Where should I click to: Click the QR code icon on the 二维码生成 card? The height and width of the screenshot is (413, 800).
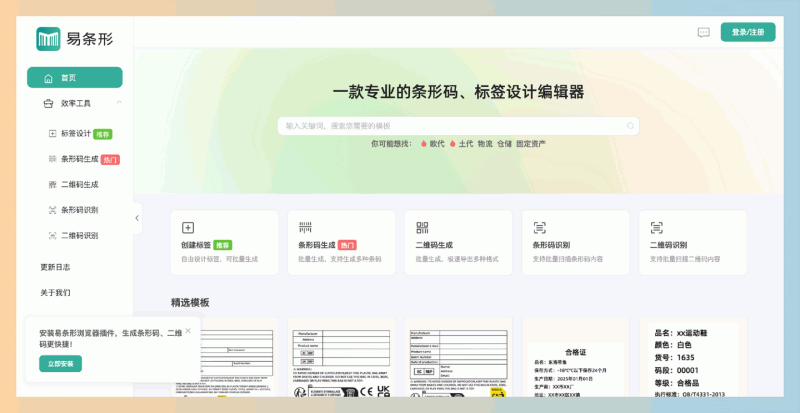[x=422, y=228]
